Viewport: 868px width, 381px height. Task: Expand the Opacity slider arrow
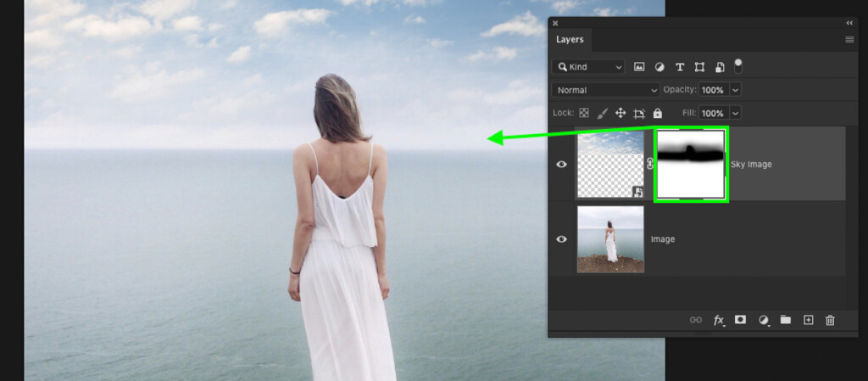(735, 90)
